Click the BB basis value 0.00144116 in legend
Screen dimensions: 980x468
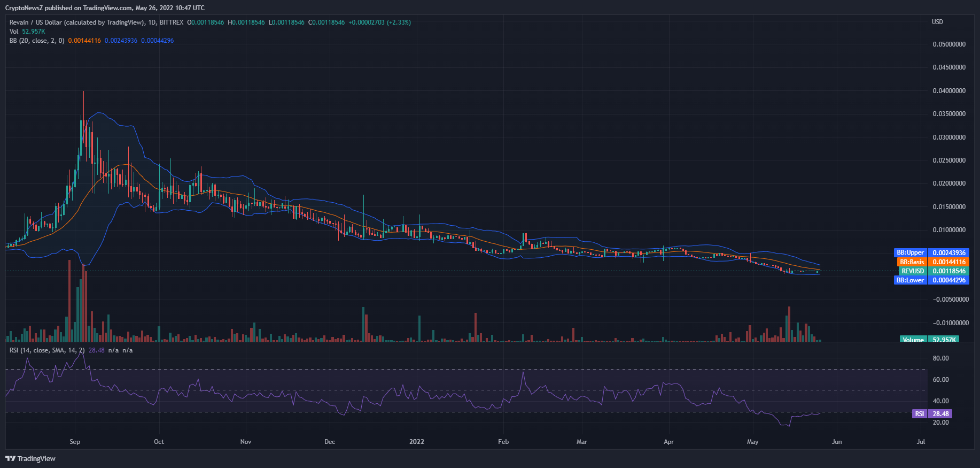[84, 41]
